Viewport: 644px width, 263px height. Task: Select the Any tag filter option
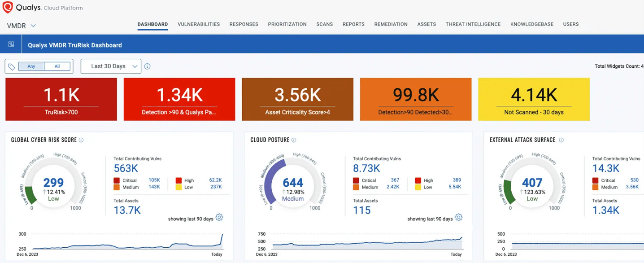(x=31, y=66)
